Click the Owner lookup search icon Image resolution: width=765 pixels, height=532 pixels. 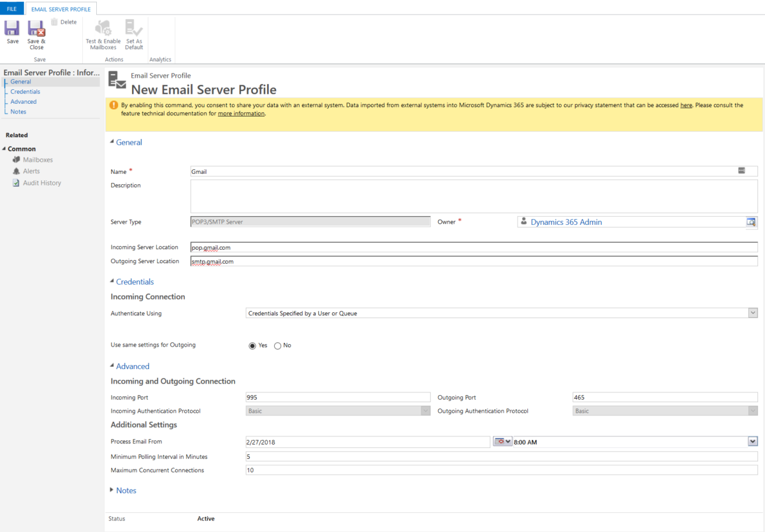751,222
